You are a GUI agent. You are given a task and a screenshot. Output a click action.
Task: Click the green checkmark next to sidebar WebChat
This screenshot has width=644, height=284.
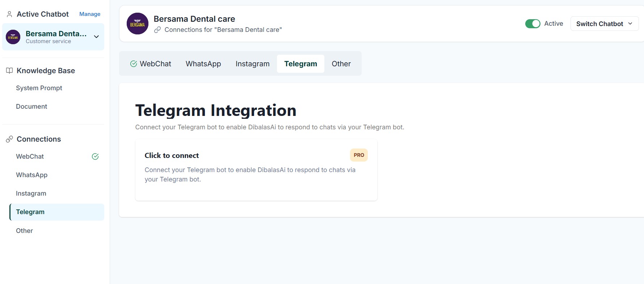click(x=95, y=156)
